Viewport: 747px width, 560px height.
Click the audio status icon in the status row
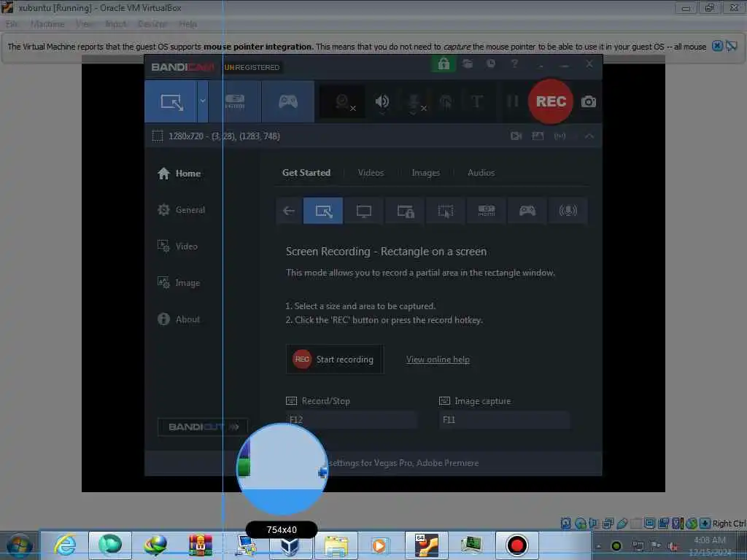(560, 136)
